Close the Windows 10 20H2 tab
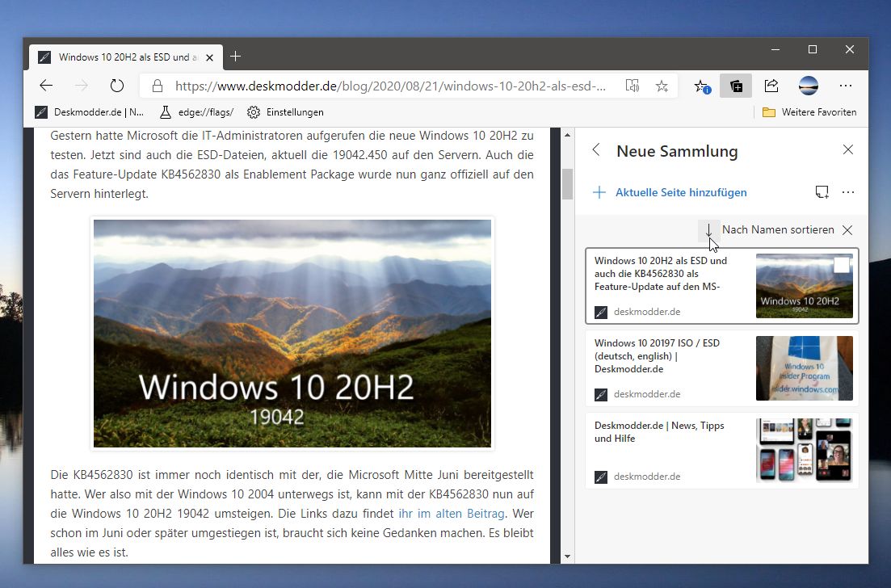Screen dimensions: 891x588 tap(210, 57)
